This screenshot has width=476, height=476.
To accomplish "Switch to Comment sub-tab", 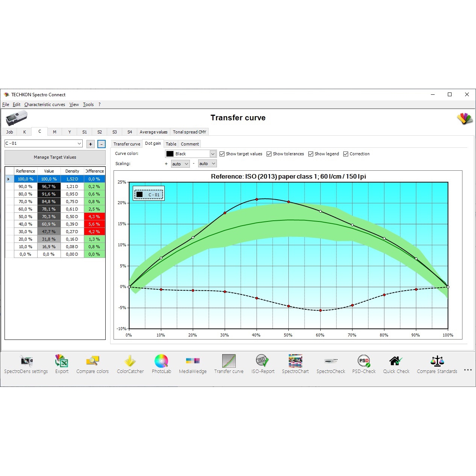I will 190,144.
